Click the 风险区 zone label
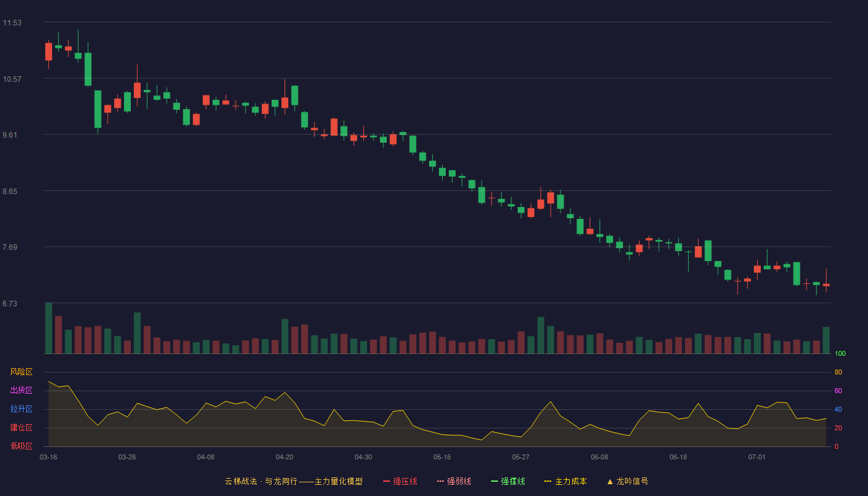Viewport: 868px width, 496px height. coord(21,372)
